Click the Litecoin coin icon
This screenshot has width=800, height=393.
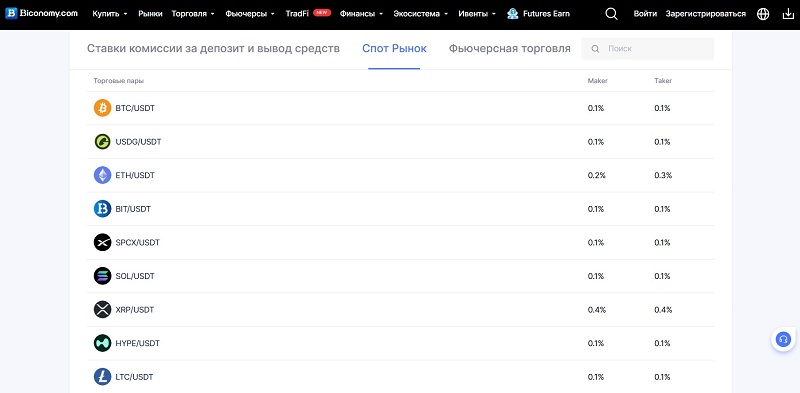point(103,377)
